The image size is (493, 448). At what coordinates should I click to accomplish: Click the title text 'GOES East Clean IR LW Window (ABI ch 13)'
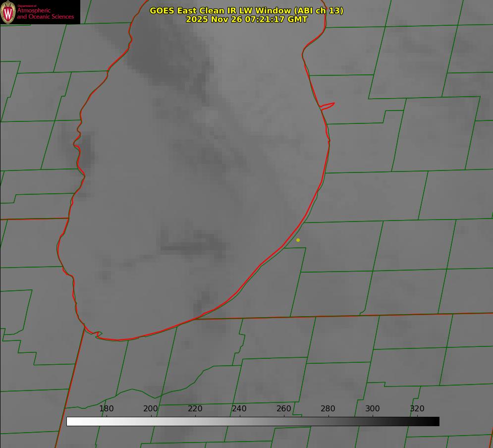tap(247, 10)
